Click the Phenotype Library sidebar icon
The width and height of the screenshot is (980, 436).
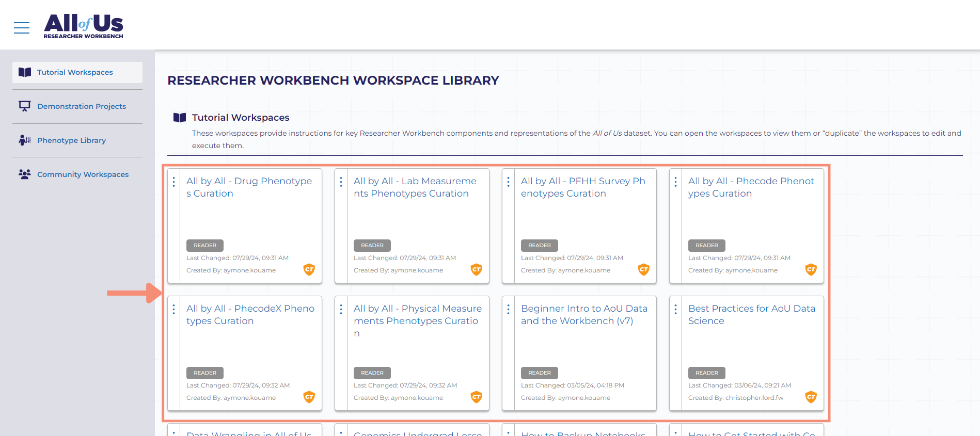[x=25, y=140]
